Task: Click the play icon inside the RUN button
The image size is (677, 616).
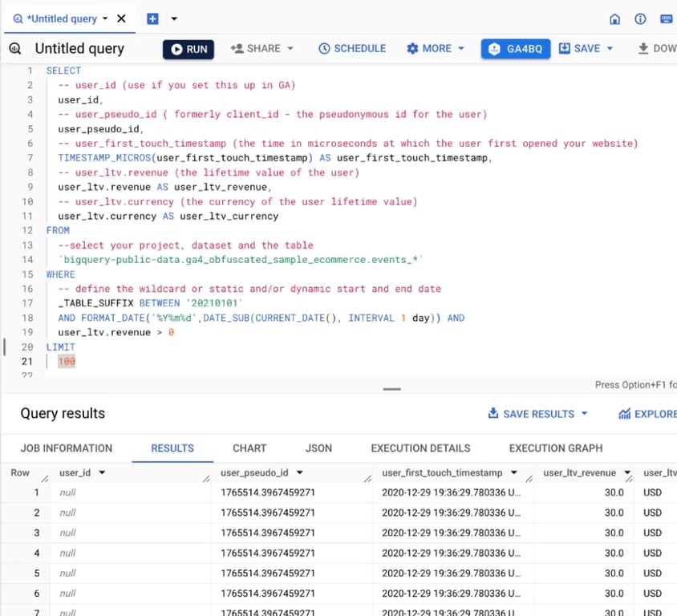Action: 176,49
